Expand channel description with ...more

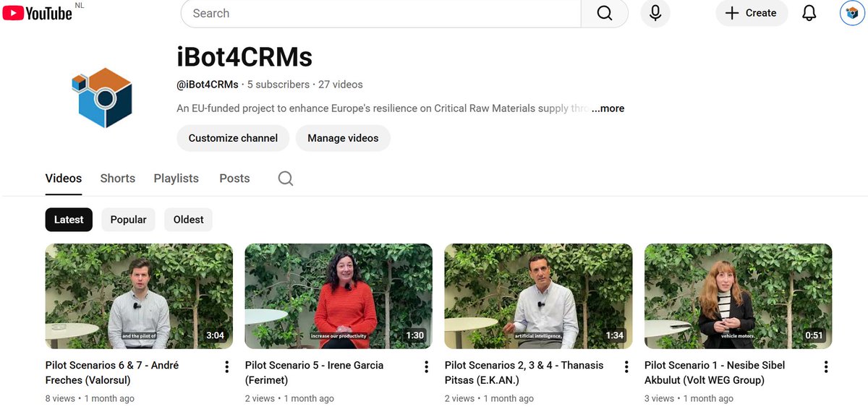coord(608,108)
